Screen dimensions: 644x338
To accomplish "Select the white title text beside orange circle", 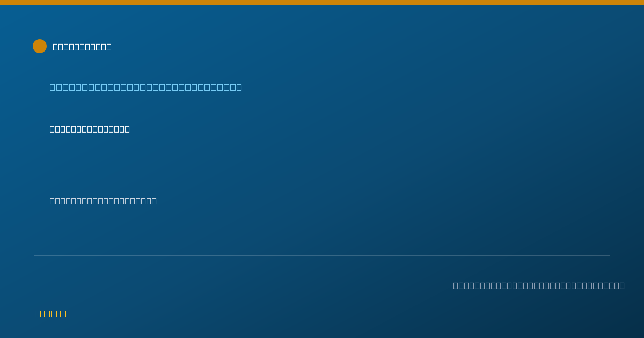I will click(x=82, y=47).
